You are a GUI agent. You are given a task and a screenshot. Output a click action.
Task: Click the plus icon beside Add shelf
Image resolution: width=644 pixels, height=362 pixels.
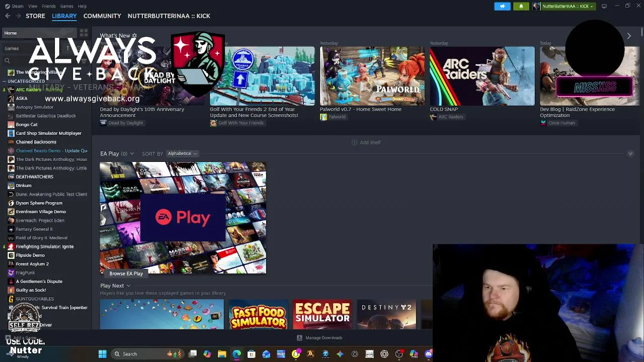[354, 143]
